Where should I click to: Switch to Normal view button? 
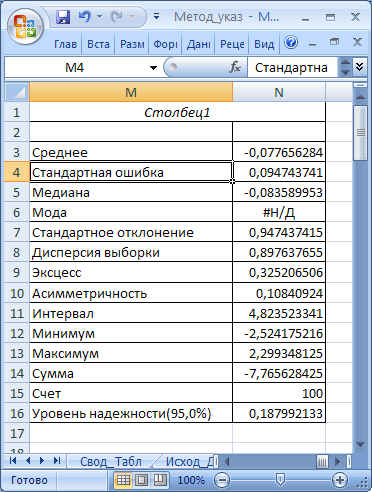coord(123,480)
